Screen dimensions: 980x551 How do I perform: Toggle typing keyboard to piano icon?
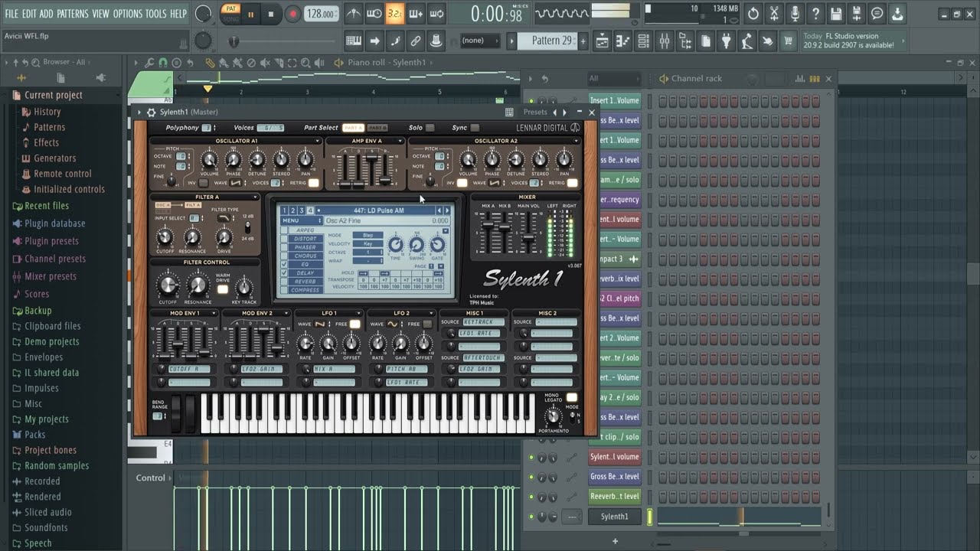(353, 41)
